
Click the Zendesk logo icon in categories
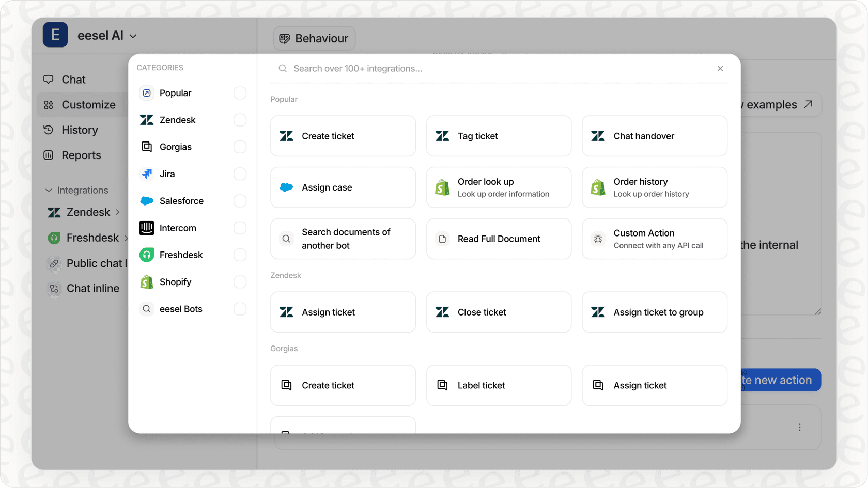pyautogui.click(x=147, y=120)
